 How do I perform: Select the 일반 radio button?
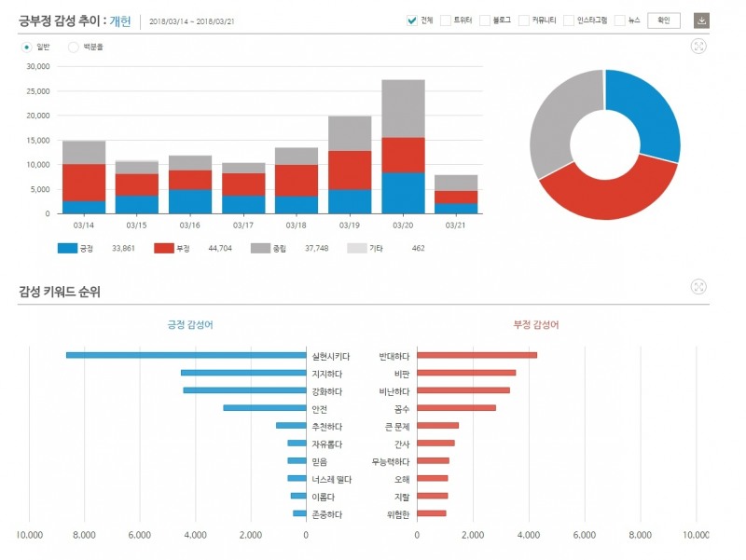27,48
